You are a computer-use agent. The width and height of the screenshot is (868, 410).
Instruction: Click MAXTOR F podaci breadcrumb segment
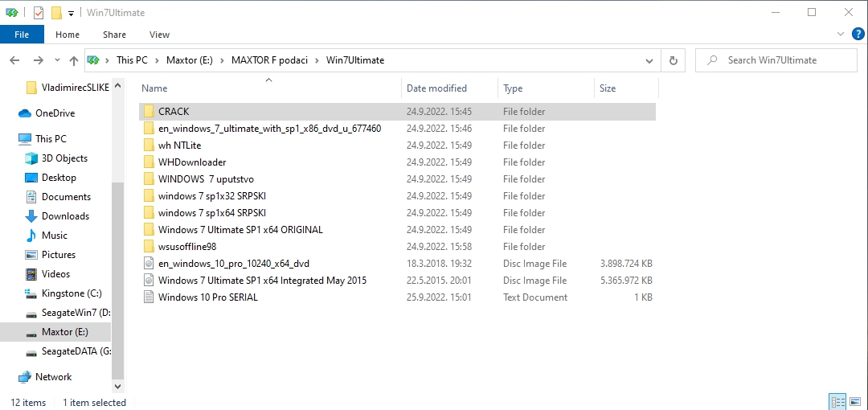tap(269, 60)
